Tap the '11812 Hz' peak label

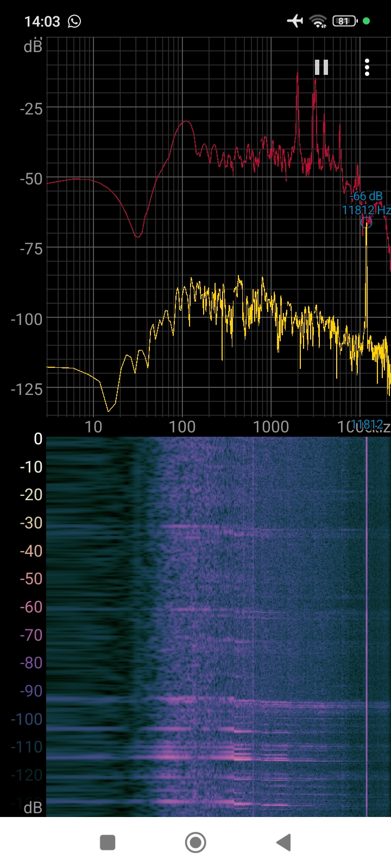(366, 210)
